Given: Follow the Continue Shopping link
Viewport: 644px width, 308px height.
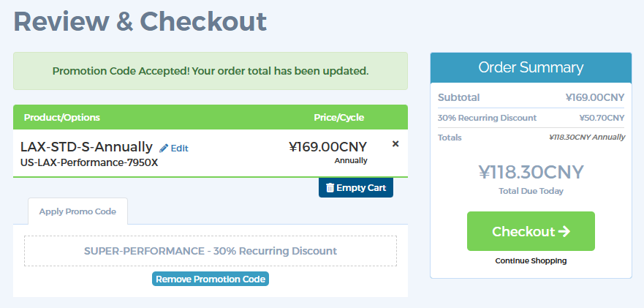Looking at the screenshot, I should coord(531,260).
